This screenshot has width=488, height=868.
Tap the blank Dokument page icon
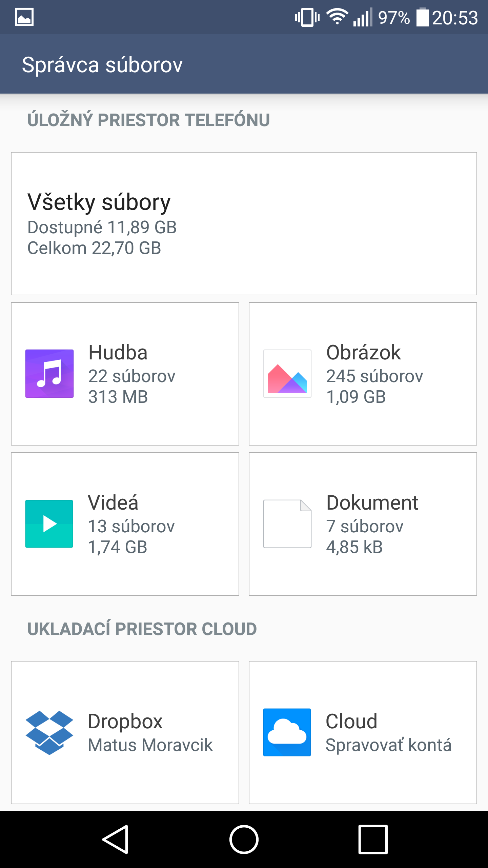(x=287, y=524)
